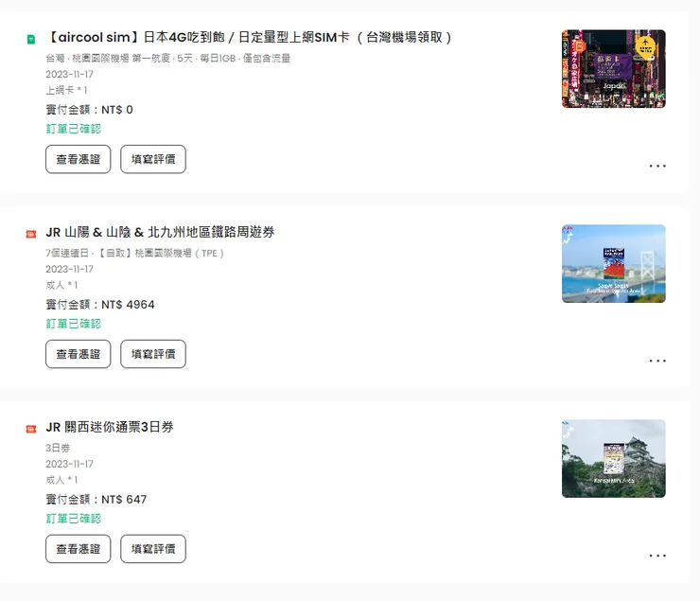
Task: Open the title 【aircool sim】日本4G吃到飽 SIM卡
Action: click(x=249, y=37)
